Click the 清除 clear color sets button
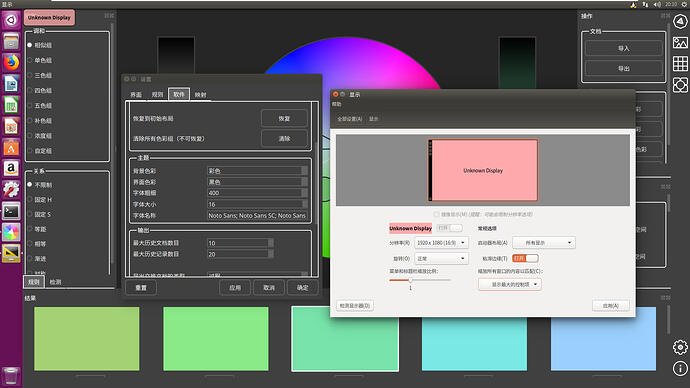Image resolution: width=690 pixels, height=388 pixels. tap(284, 139)
